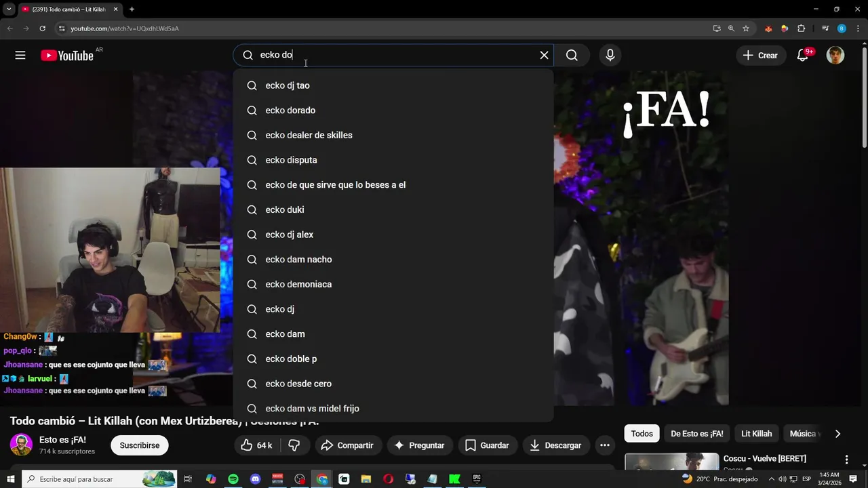Select the 'ecko dj tao' suggestion

(393, 85)
